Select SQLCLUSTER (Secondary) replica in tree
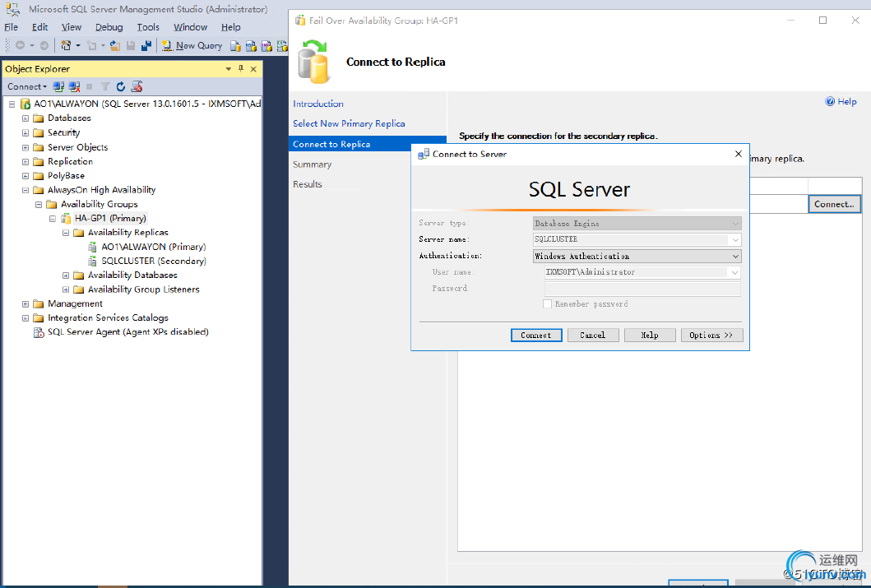 (153, 261)
